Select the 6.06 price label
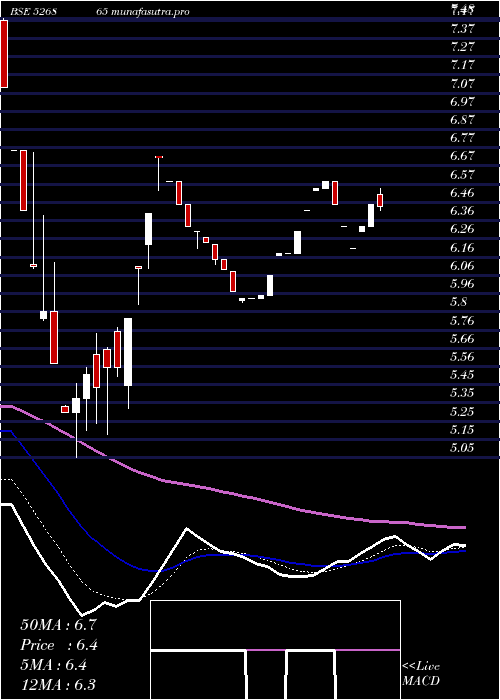The width and height of the screenshot is (500, 700). pyautogui.click(x=462, y=266)
